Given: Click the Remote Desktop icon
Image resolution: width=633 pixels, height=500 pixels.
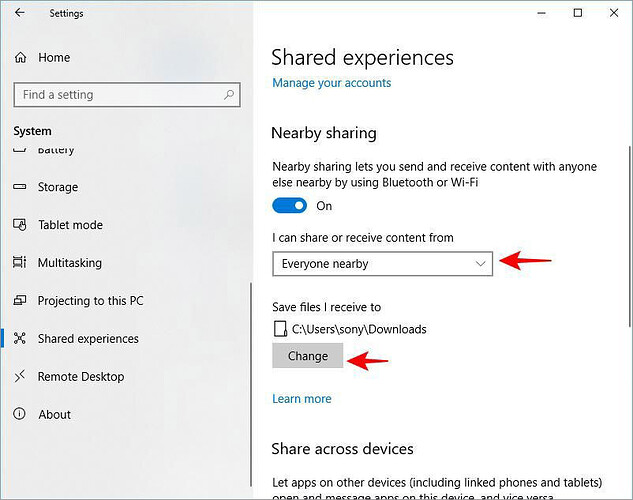Looking at the screenshot, I should tap(19, 376).
